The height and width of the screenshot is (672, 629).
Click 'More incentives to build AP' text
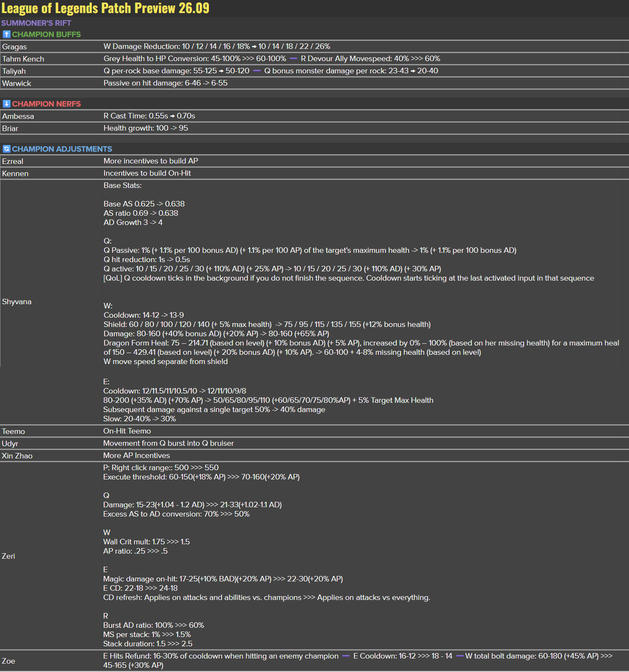click(151, 161)
